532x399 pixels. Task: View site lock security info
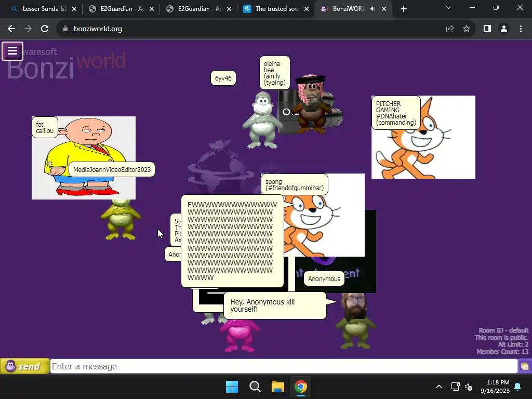[x=65, y=29]
